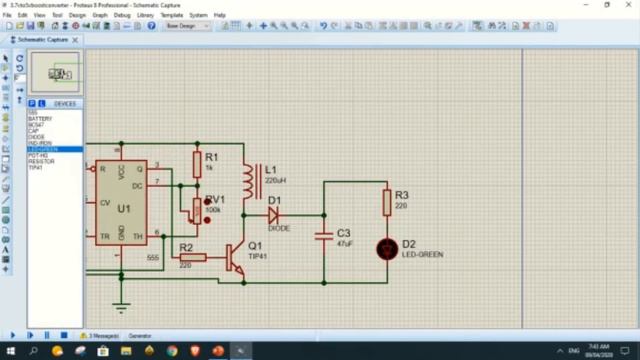Click the Home page toolbar icon

(x=55, y=26)
